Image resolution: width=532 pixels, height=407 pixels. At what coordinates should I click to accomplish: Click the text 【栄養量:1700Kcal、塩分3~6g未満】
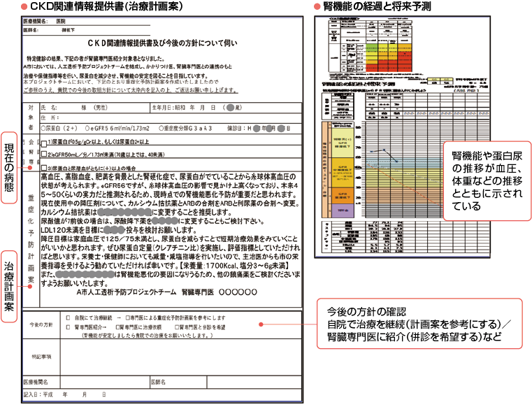(x=234, y=266)
